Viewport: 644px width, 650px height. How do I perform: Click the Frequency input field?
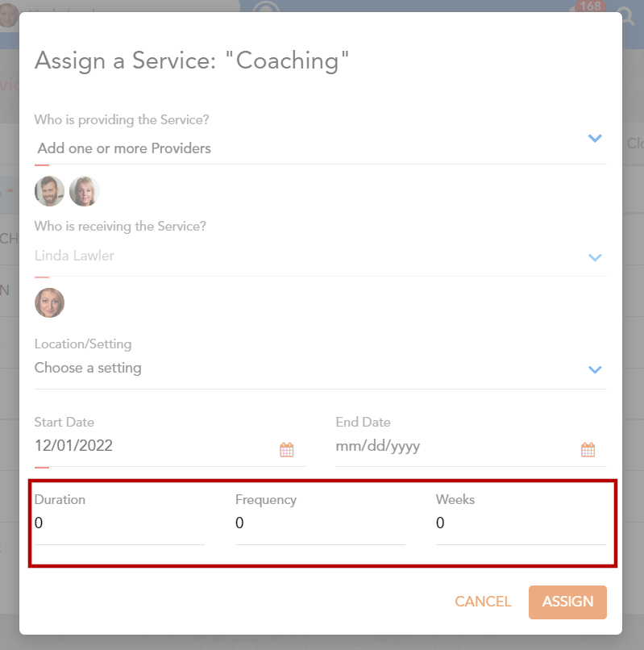click(x=320, y=524)
